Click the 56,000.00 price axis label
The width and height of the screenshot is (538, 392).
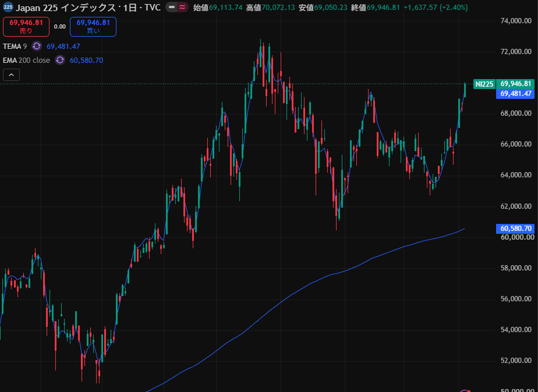516,299
